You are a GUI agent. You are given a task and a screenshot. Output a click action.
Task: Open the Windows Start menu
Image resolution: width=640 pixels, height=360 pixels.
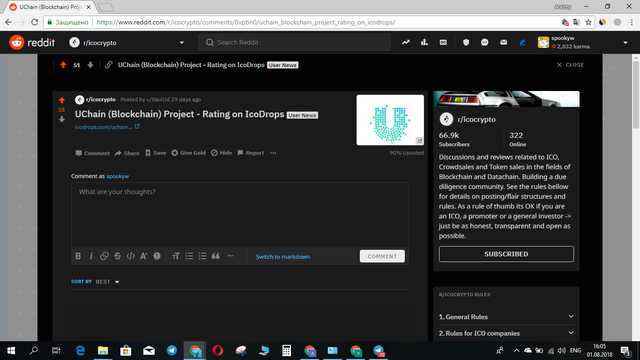(11, 351)
